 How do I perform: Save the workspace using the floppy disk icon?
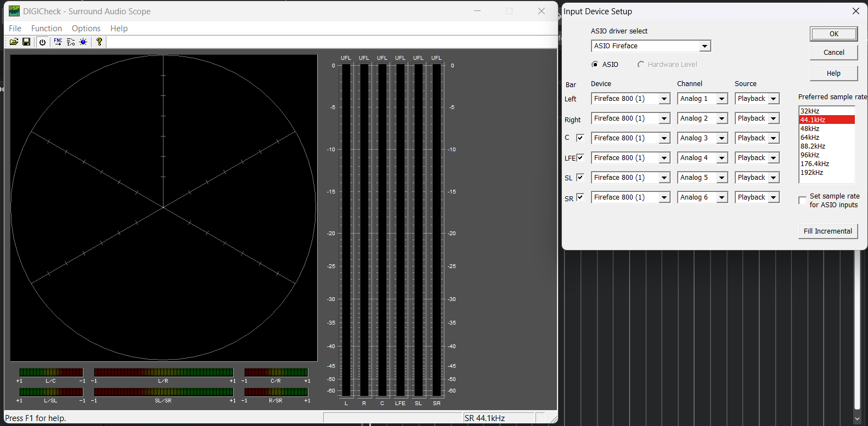[26, 42]
